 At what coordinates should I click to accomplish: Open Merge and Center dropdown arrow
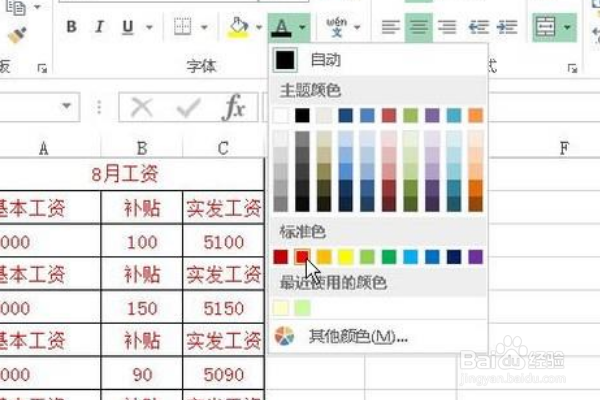pyautogui.click(x=567, y=27)
